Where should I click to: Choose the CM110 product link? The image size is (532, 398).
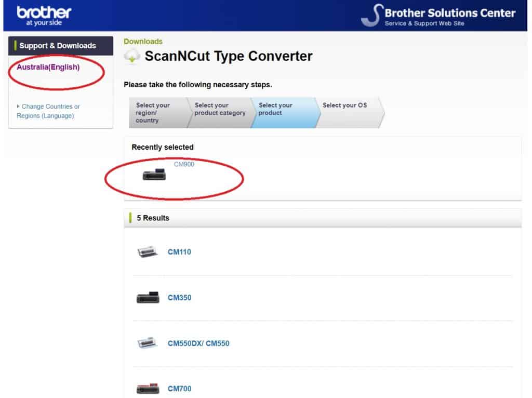pos(179,252)
